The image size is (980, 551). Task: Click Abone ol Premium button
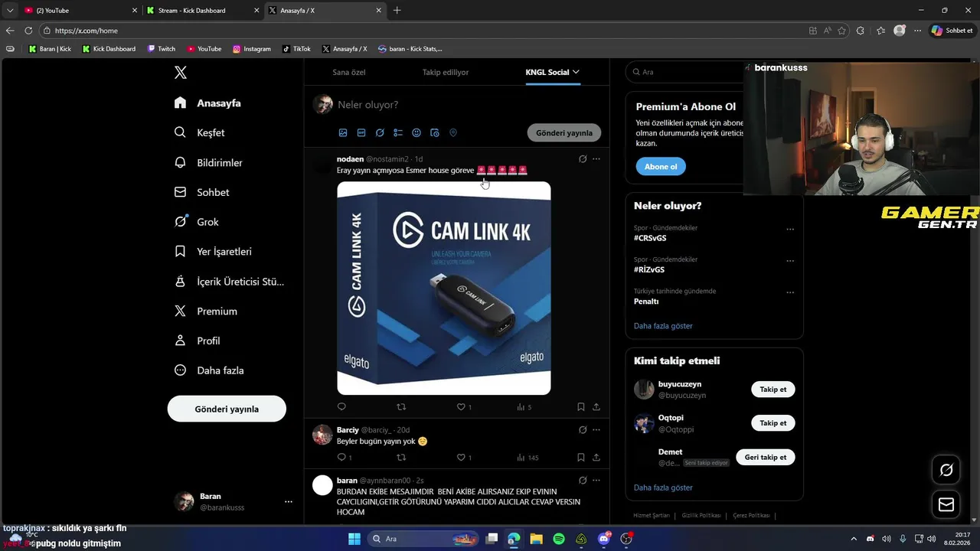click(661, 166)
